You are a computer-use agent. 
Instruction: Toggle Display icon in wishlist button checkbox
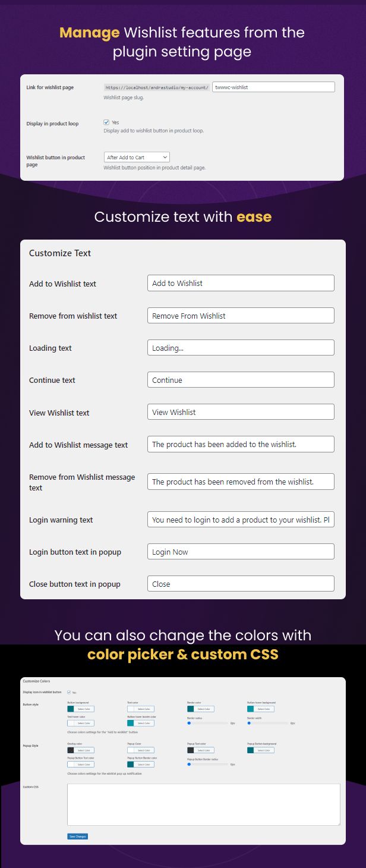pyautogui.click(x=69, y=692)
